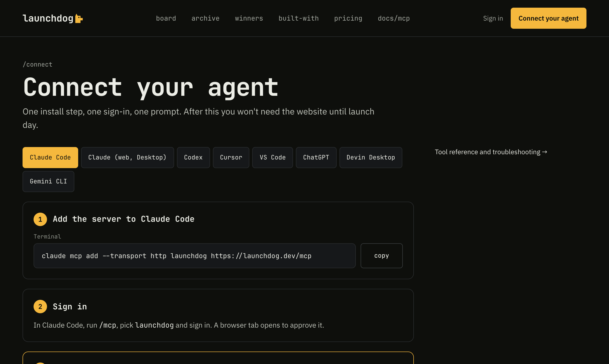Switch to the VS Code tab
The width and height of the screenshot is (609, 364).
point(273,158)
